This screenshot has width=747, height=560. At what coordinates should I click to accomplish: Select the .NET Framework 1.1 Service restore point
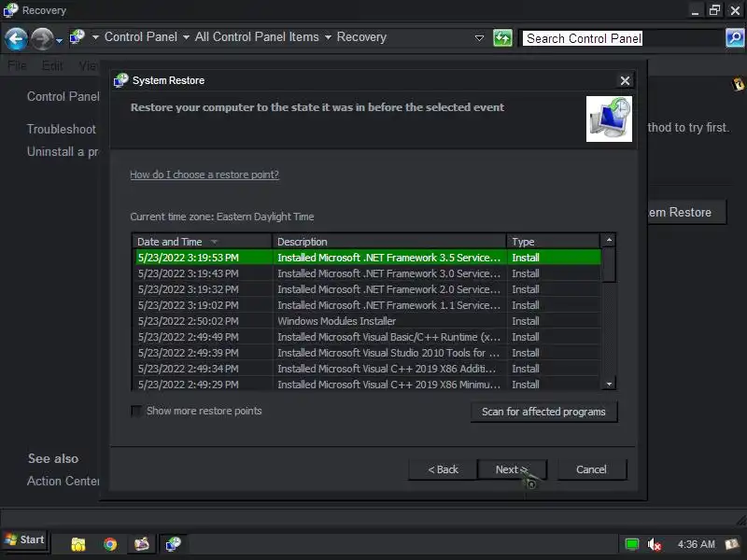pos(367,305)
